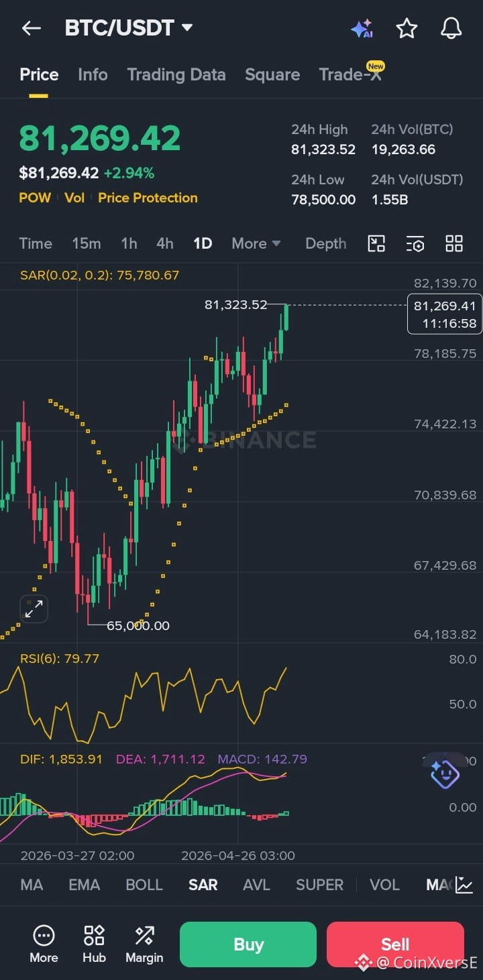Enable the SUPER indicator
The image size is (483, 980).
click(x=319, y=885)
